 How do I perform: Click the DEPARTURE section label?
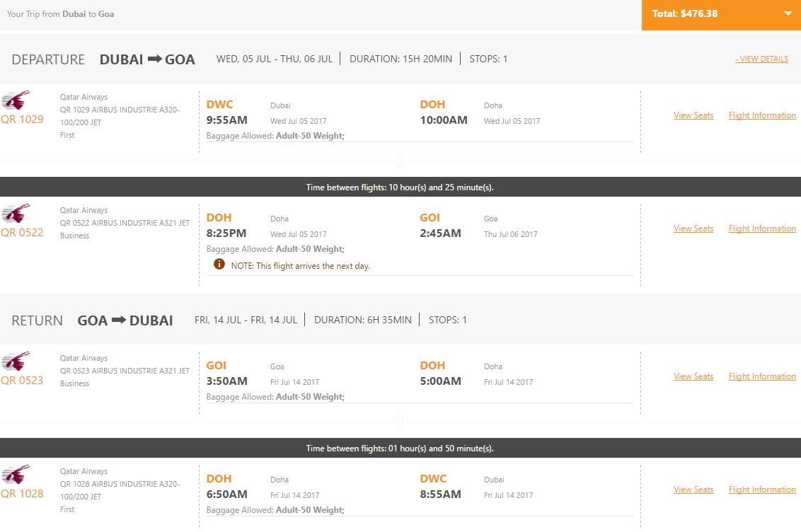tap(48, 59)
